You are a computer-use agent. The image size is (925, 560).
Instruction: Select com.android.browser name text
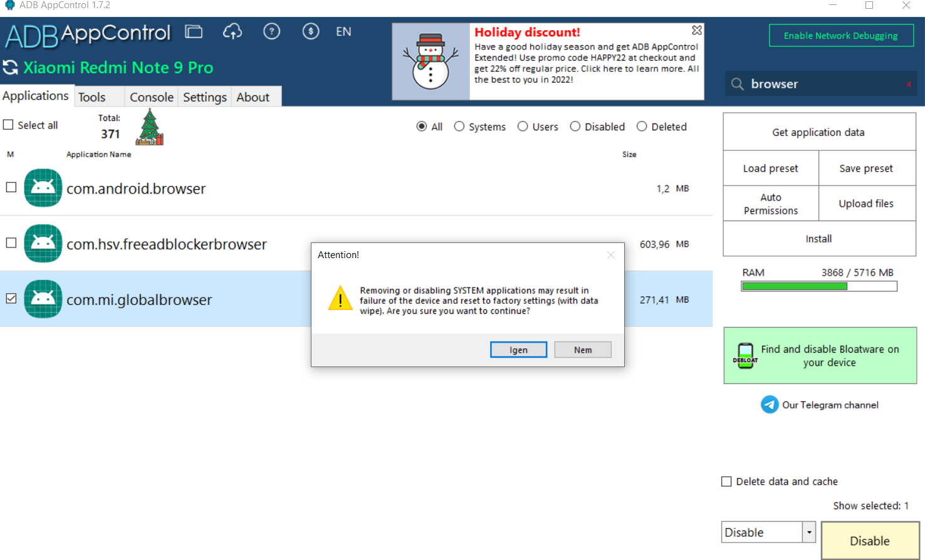click(136, 189)
